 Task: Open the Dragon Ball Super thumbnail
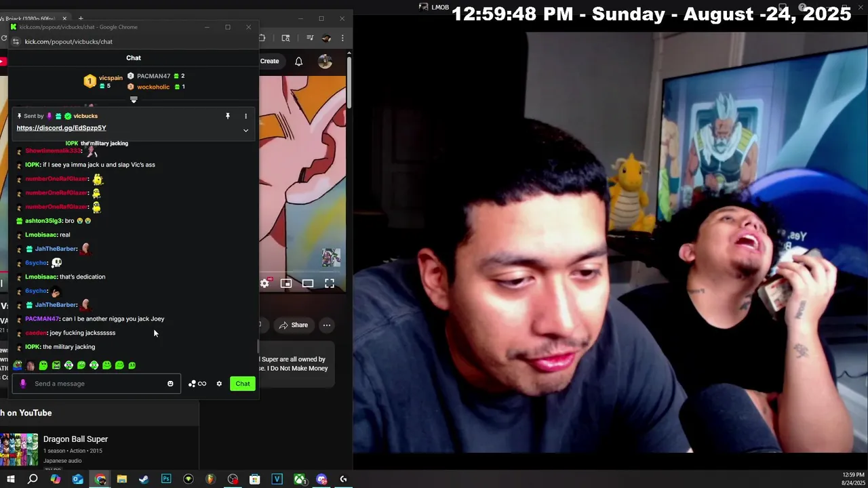[x=19, y=449]
